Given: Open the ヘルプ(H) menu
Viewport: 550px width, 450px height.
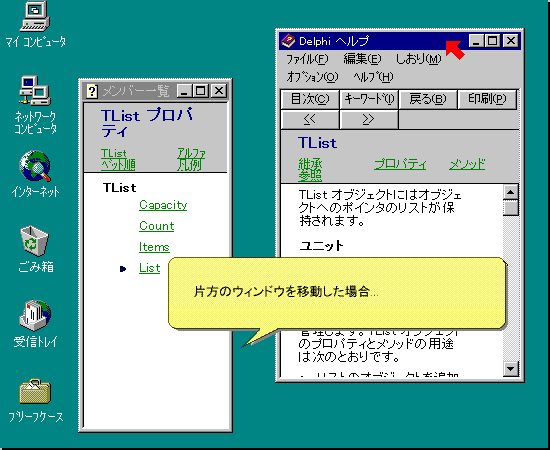Looking at the screenshot, I should pos(373,77).
